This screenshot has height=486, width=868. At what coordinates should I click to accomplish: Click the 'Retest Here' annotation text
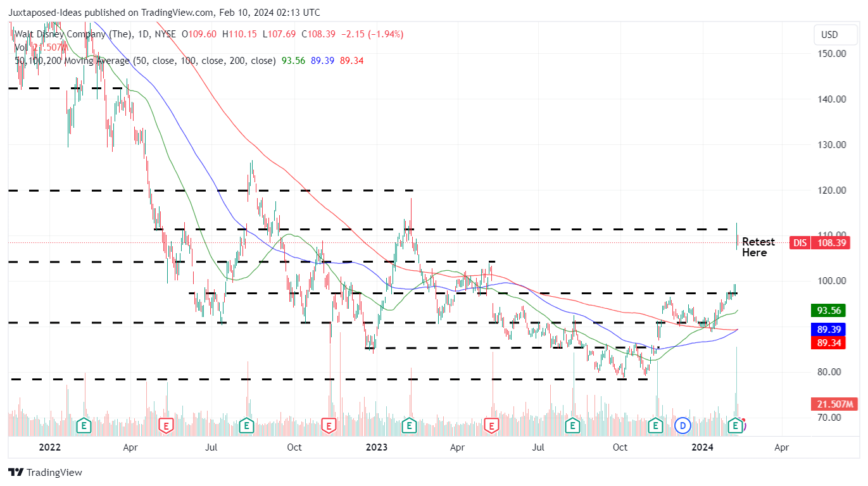[x=758, y=247]
